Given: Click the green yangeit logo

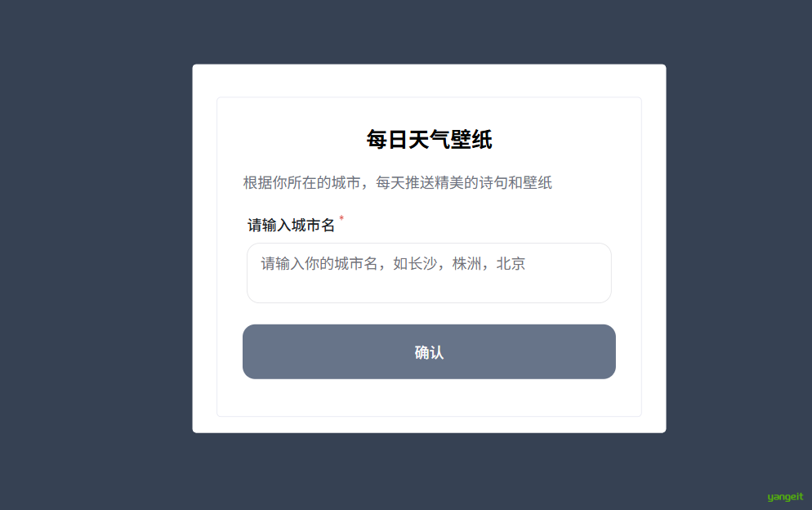Looking at the screenshot, I should click(785, 497).
